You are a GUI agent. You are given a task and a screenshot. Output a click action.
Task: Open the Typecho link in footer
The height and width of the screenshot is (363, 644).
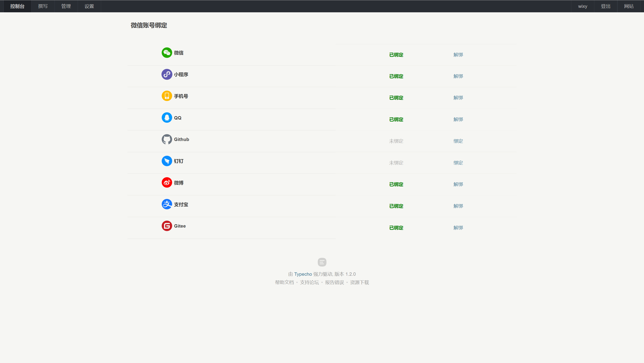click(303, 274)
